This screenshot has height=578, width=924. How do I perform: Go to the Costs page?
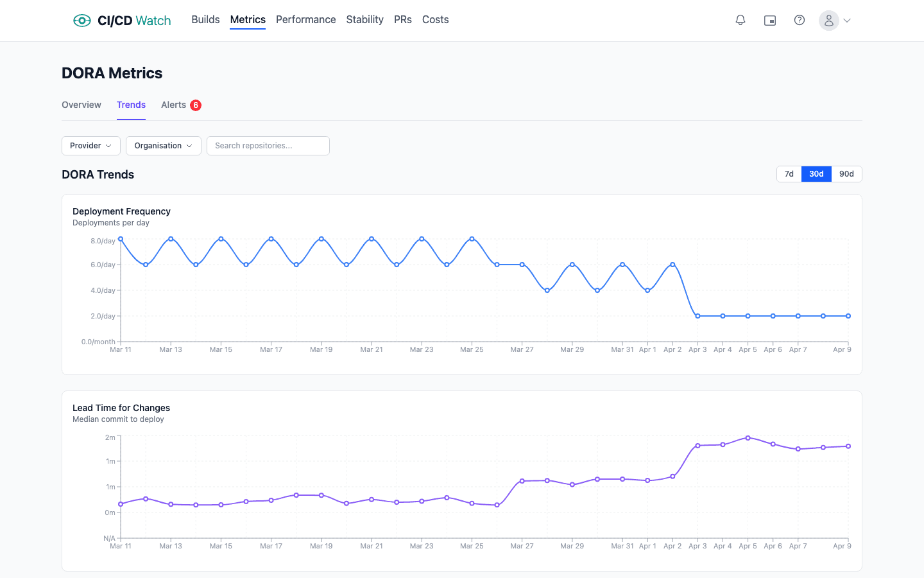435,19
